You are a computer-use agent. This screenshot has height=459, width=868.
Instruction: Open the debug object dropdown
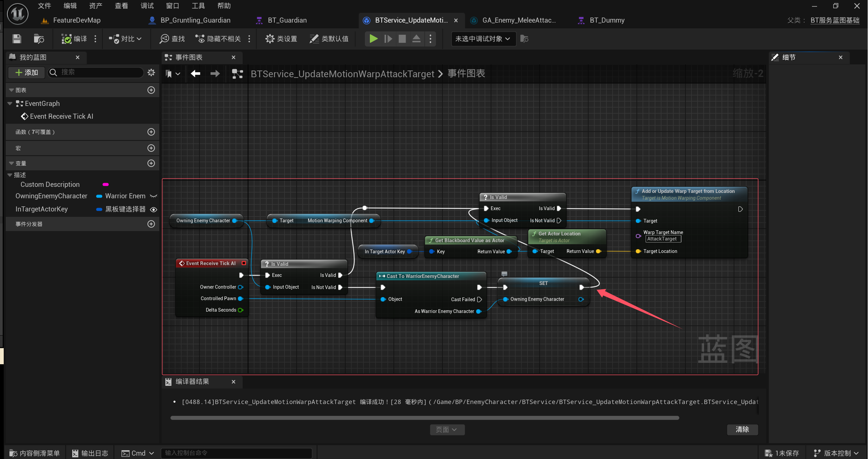(483, 39)
